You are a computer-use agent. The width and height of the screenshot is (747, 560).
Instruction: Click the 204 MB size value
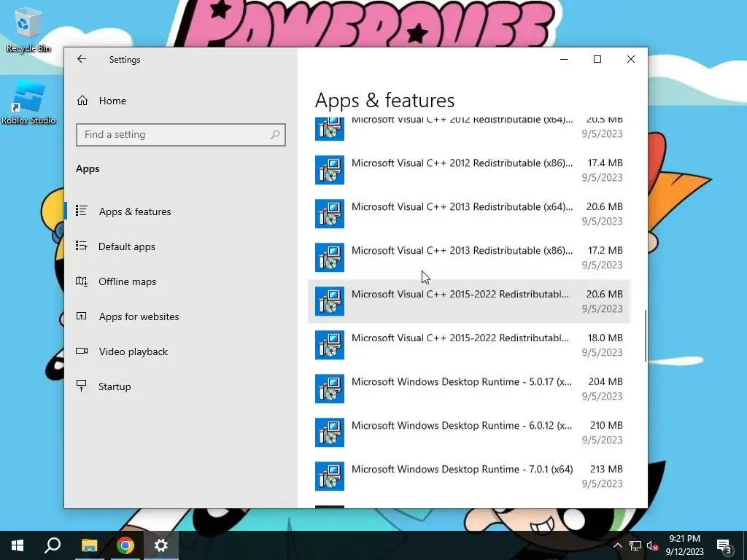[x=605, y=382]
